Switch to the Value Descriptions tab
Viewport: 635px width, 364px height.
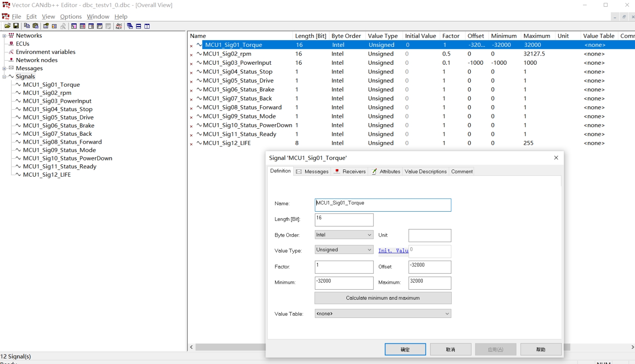click(x=425, y=171)
